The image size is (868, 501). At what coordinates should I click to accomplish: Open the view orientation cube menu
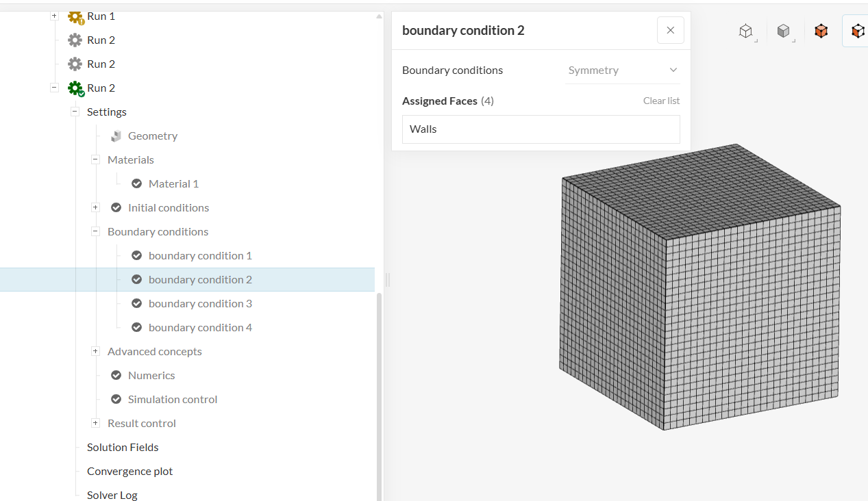pyautogui.click(x=746, y=31)
